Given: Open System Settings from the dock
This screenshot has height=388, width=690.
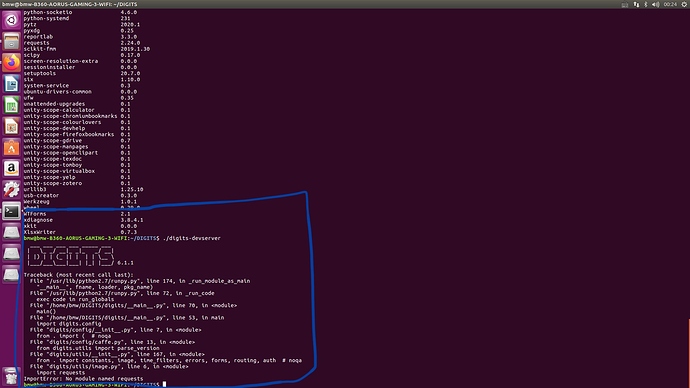Looking at the screenshot, I should [11, 190].
